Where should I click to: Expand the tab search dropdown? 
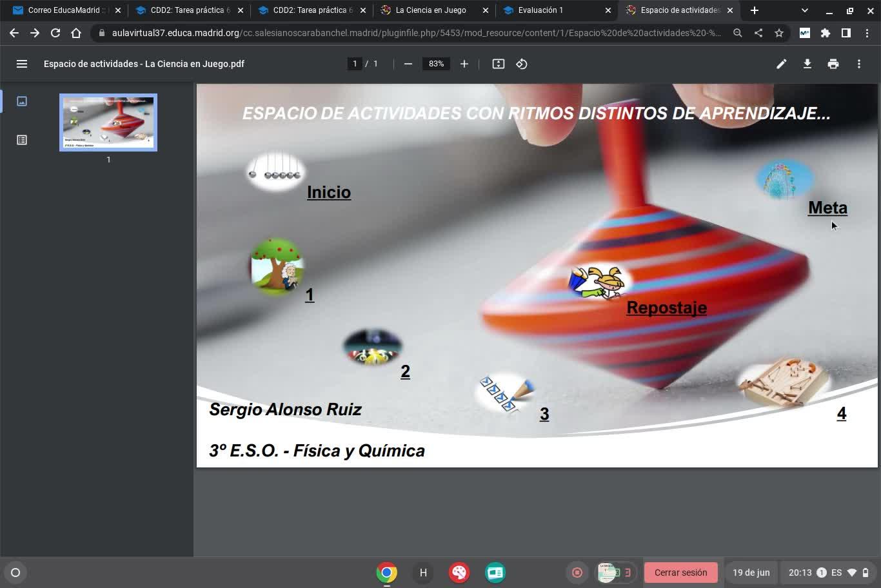tap(804, 10)
